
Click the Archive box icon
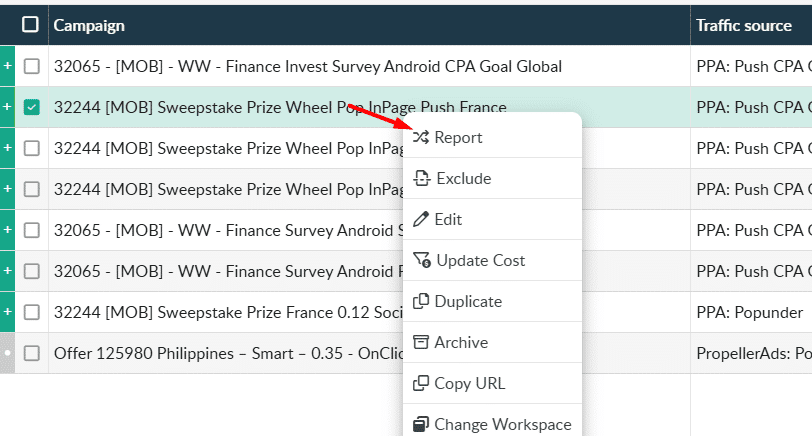(421, 343)
